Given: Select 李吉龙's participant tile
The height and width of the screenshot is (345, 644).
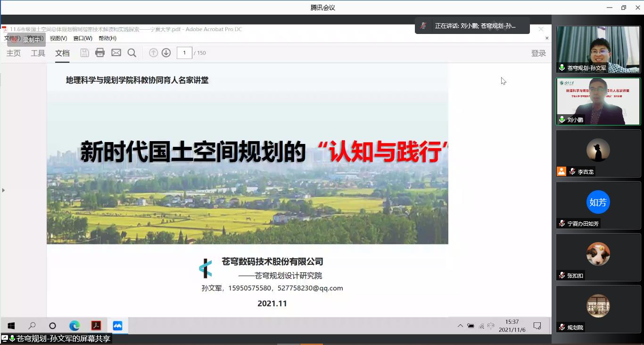Looking at the screenshot, I should click(x=598, y=153).
